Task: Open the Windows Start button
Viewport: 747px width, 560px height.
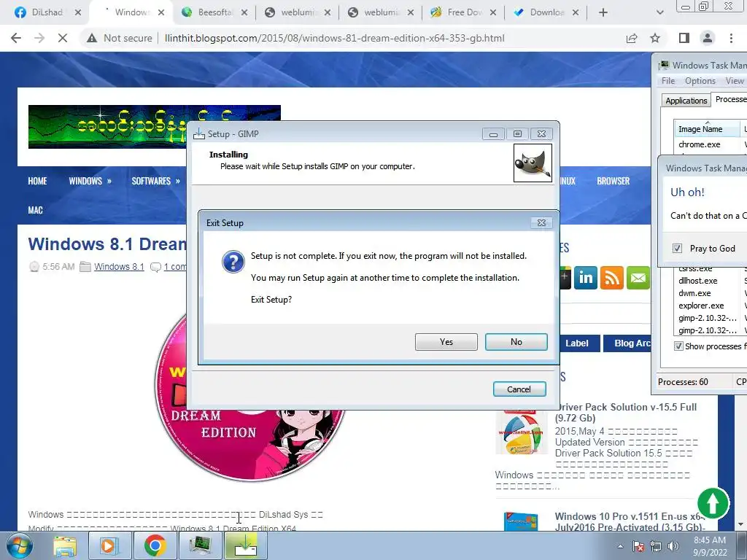Action: click(18, 545)
